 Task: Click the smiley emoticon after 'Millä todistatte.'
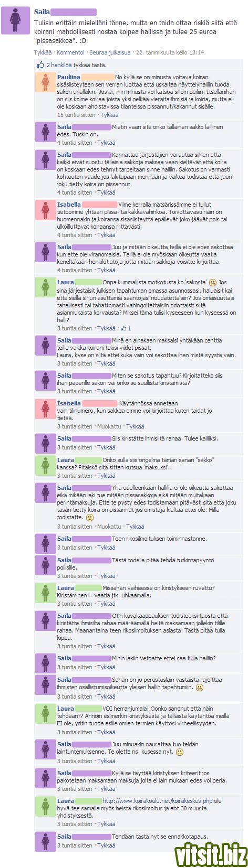pos(90,517)
